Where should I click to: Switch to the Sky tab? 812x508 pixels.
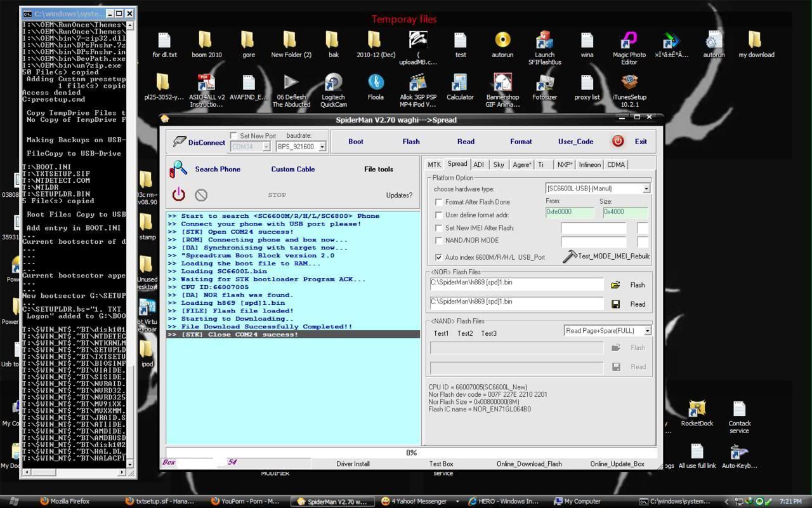point(499,164)
